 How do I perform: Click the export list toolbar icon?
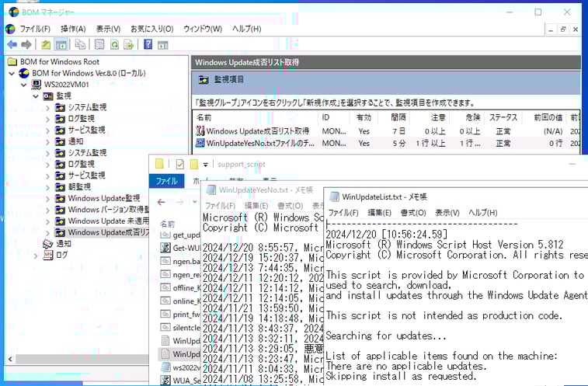coord(129,44)
